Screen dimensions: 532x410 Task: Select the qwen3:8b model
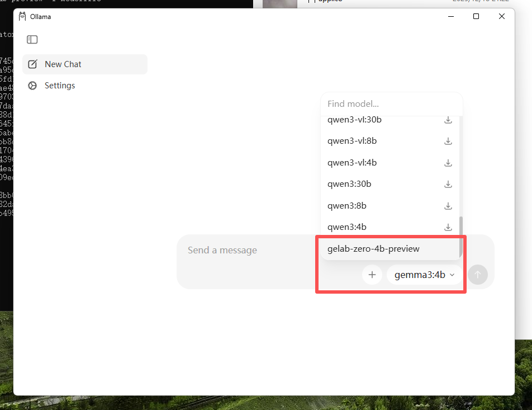pos(390,206)
